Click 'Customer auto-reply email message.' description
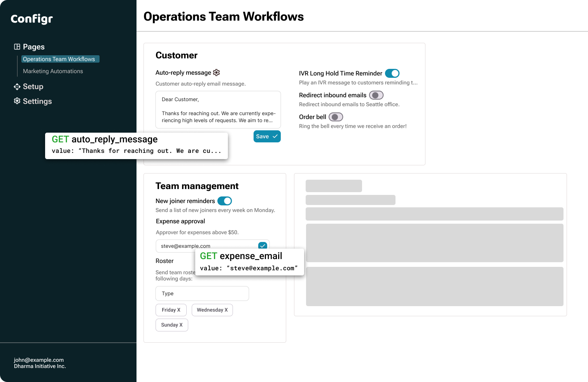Screen dimensions: 588x382 [201, 84]
